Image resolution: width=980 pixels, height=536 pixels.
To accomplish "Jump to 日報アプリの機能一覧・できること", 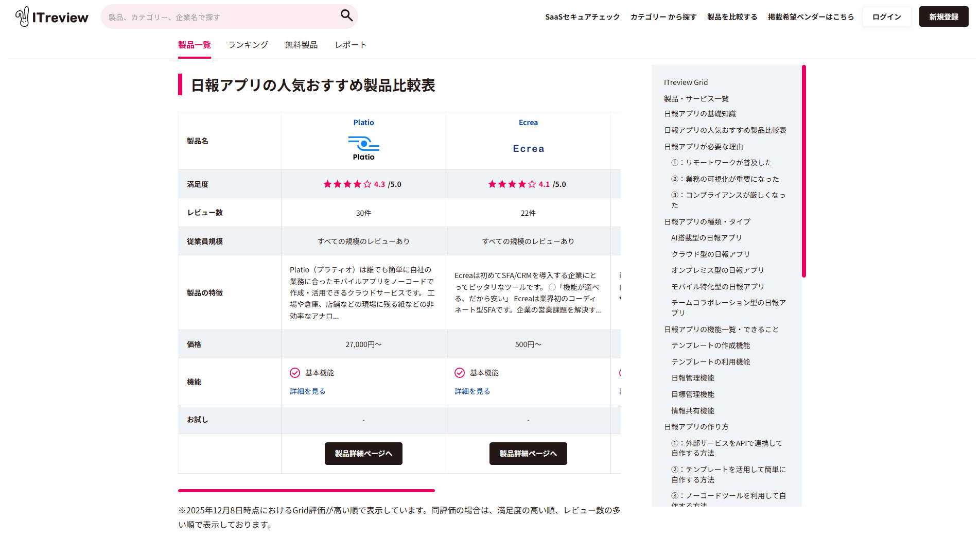I will (x=722, y=330).
